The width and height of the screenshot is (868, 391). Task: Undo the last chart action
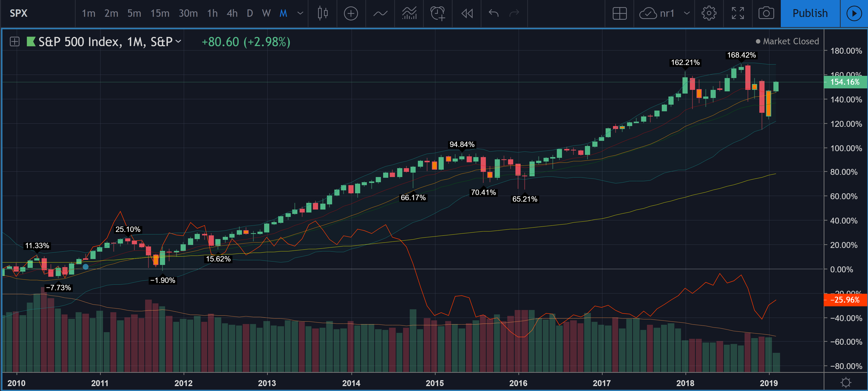point(493,14)
